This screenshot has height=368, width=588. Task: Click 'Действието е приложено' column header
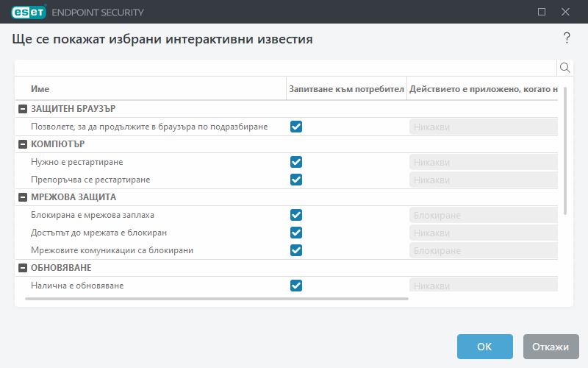[483, 89]
